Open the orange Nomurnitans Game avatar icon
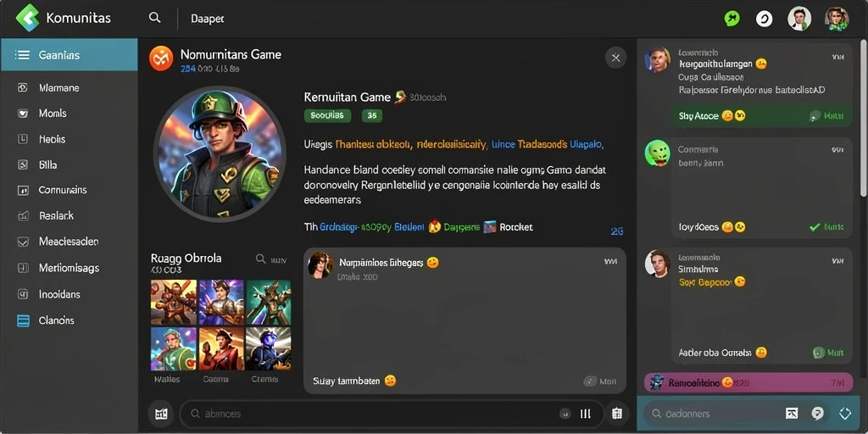The height and width of the screenshot is (434, 868). (161, 58)
